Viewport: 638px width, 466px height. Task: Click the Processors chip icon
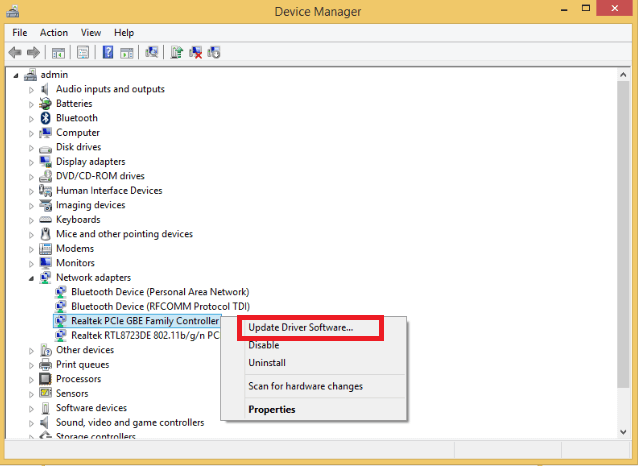coord(45,379)
